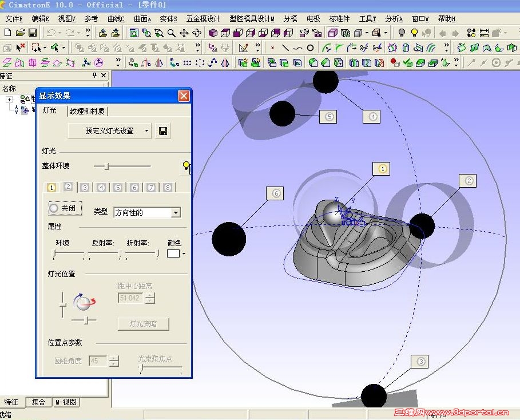
Task: Switch to the M-视图 bottom tab
Action: tap(66, 402)
